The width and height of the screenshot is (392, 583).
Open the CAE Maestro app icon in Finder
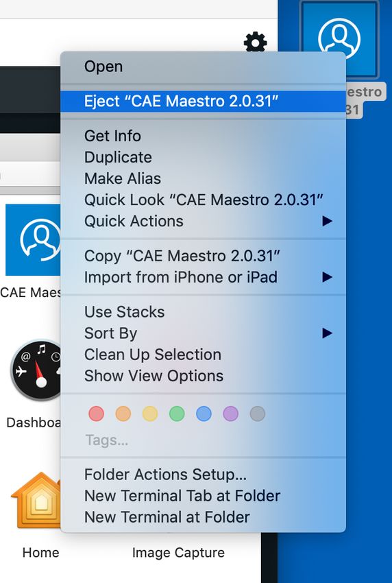click(x=33, y=240)
